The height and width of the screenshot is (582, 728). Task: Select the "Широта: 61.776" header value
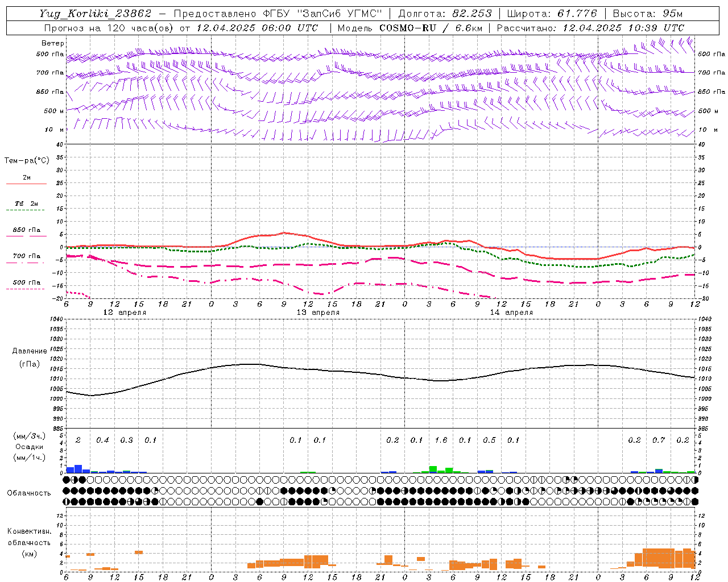(552, 14)
